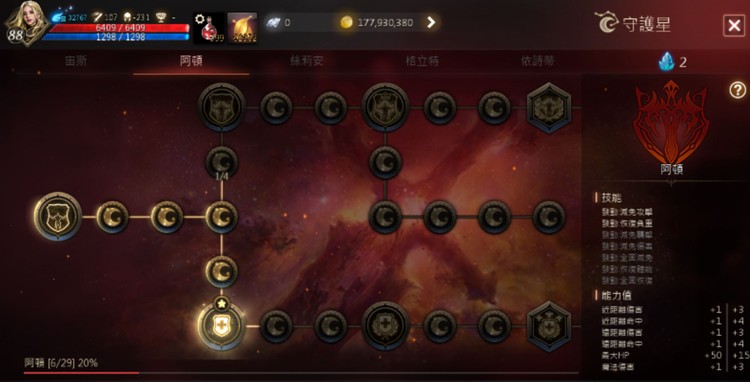Close the 守護星 window
Image resolution: width=750 pixels, height=382 pixels.
734,25
